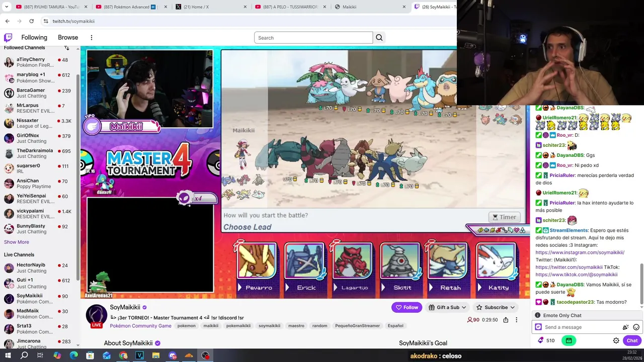Open the TikTok soymaikikii link in chat
Screen dimensions: 644x362
click(576, 275)
